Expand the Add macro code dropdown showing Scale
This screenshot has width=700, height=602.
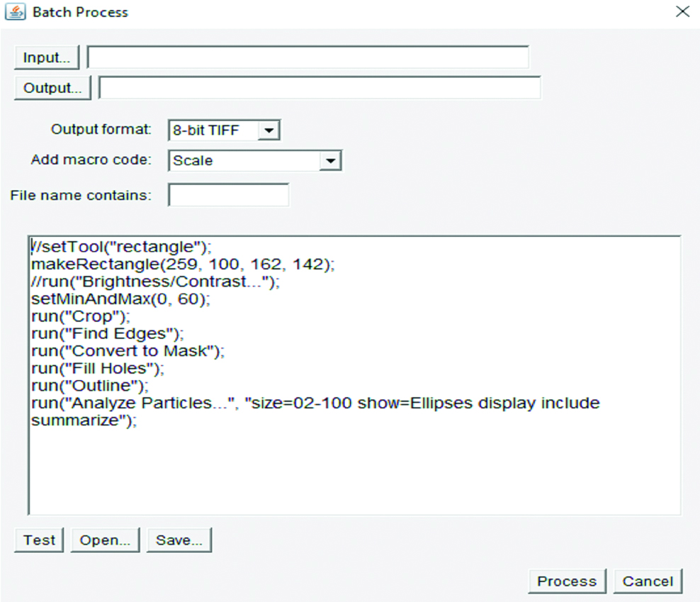point(255,161)
